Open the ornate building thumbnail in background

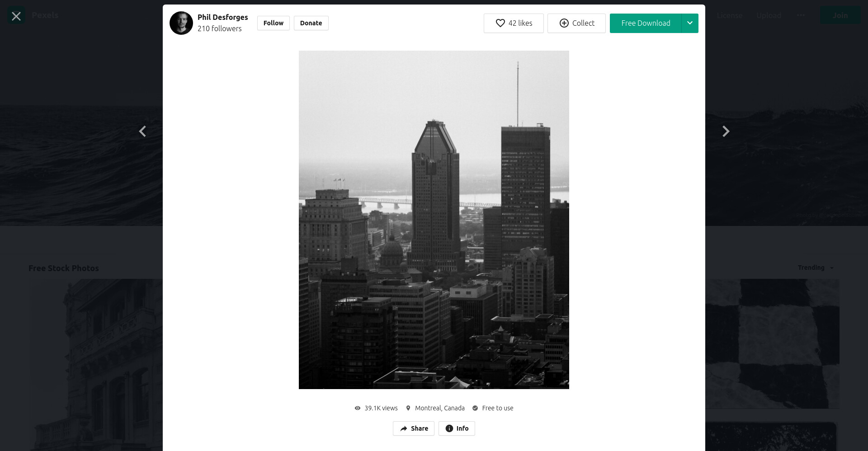96,365
